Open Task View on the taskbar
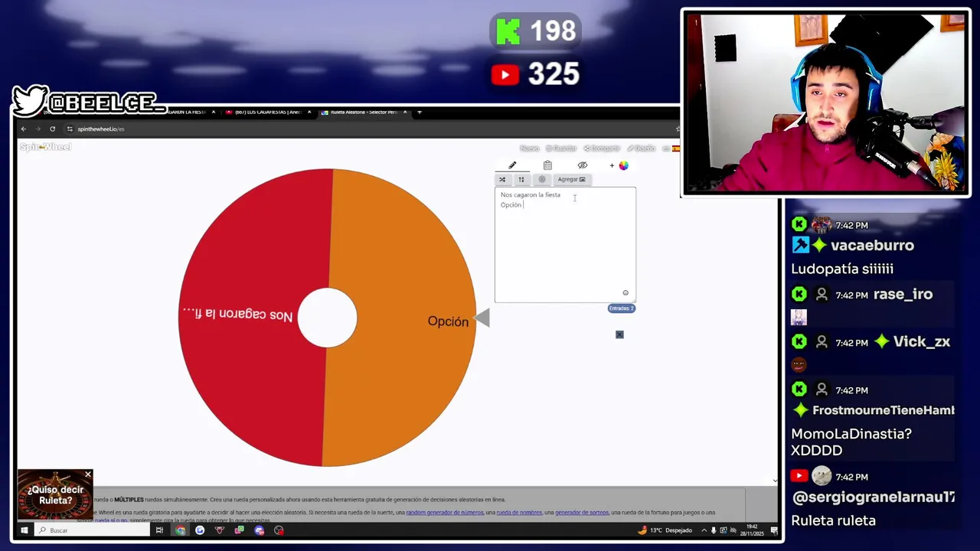This screenshot has height=551, width=980. point(159,530)
